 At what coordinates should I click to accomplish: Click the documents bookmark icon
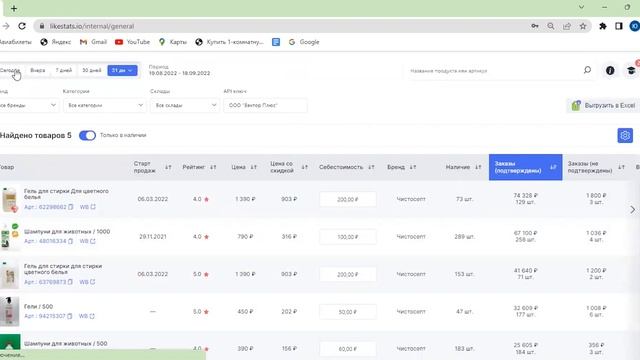click(x=276, y=42)
